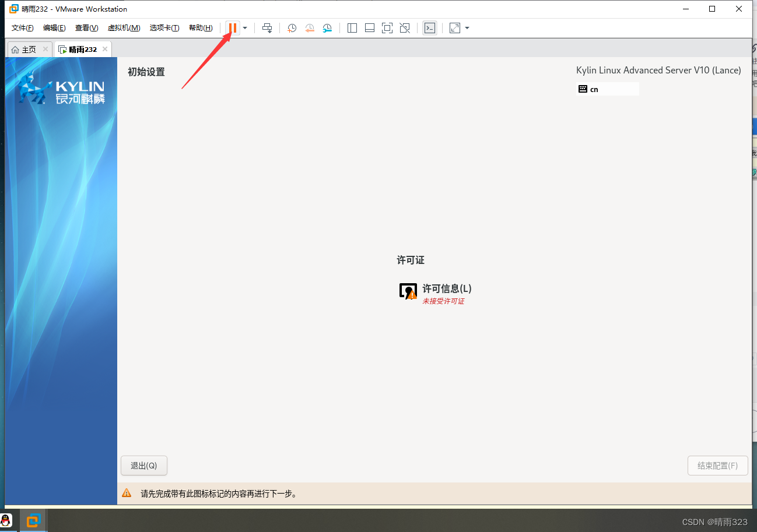Open the 选项卡(T) menu
The width and height of the screenshot is (757, 532).
pyautogui.click(x=164, y=28)
